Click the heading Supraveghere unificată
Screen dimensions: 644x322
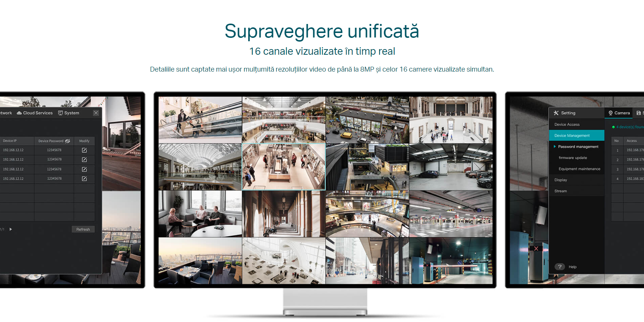point(322,31)
